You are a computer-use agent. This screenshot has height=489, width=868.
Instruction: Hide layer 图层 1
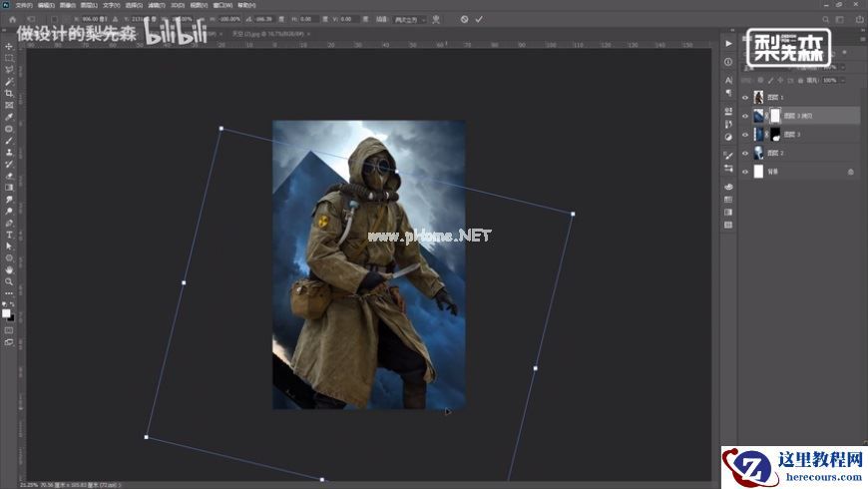coord(745,98)
